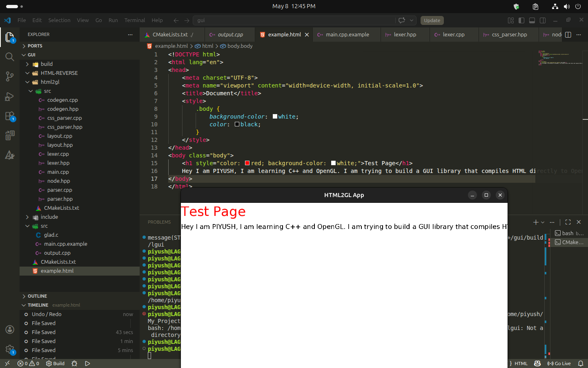This screenshot has width=588, height=368.
Task: Open the Explorer view in activity bar
Action: tap(10, 37)
